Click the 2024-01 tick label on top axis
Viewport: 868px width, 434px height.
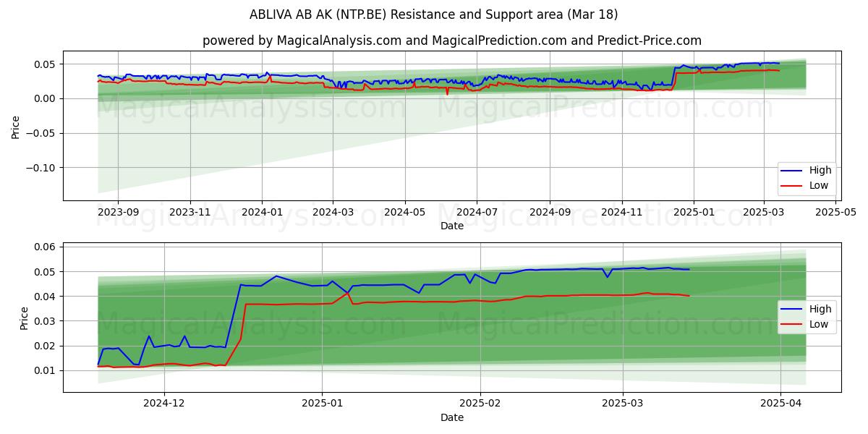point(262,213)
